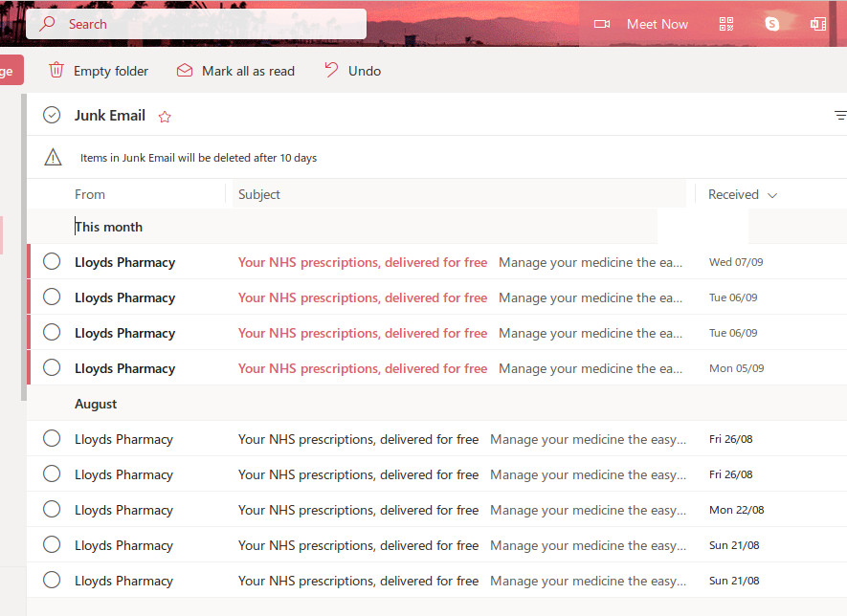This screenshot has width=847, height=616.
Task: Click Empty folder
Action: (x=99, y=71)
